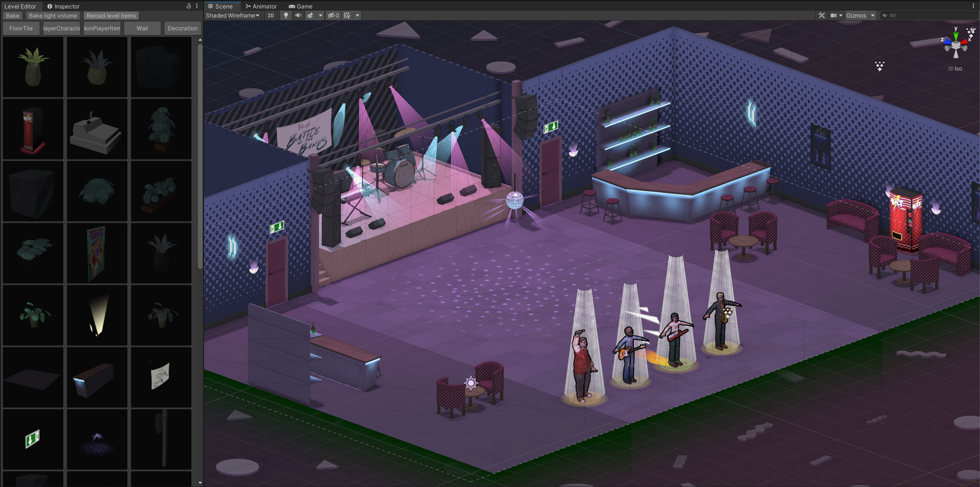Screen dimensions: 980x487
Task: Expand the scene camera dropdown arrow
Action: tap(841, 15)
